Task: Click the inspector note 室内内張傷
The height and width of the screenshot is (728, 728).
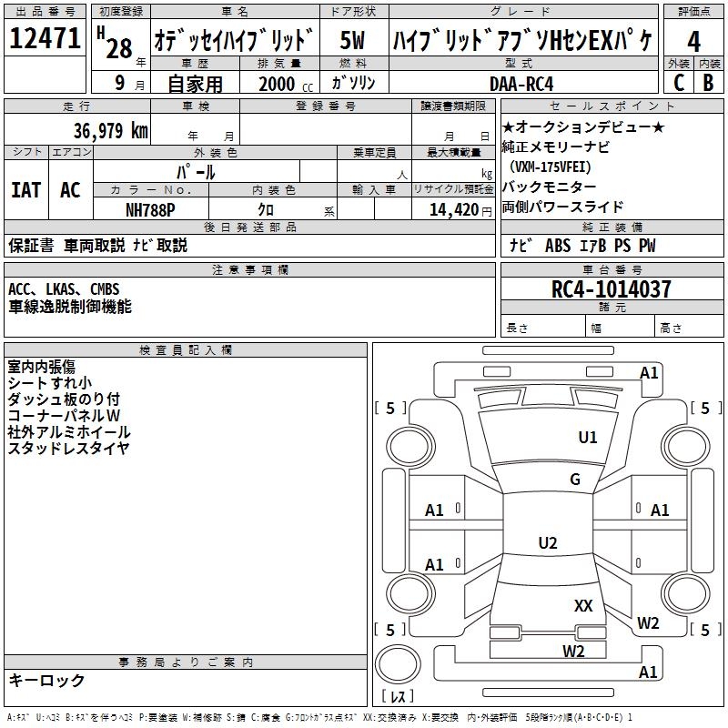Action: [x=41, y=367]
